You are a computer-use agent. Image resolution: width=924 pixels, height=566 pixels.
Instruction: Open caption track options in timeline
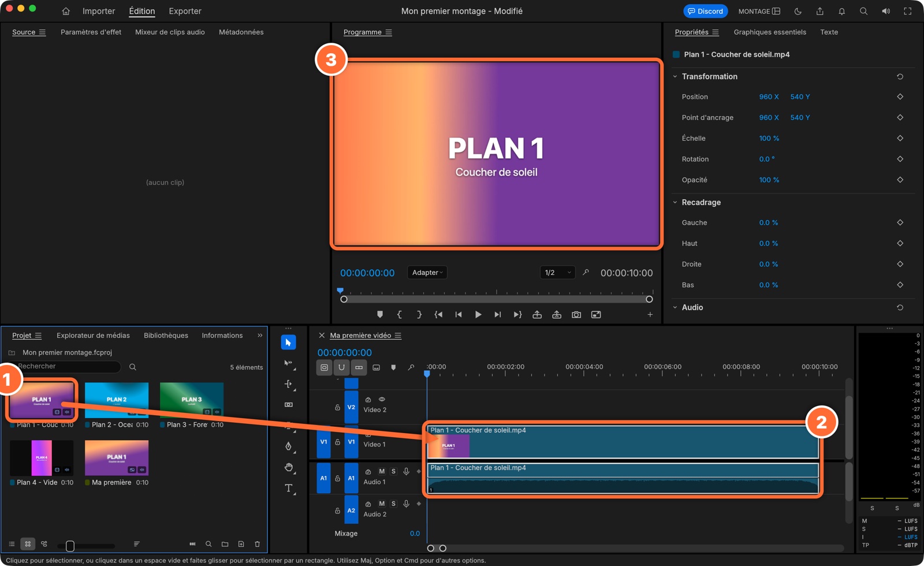[376, 367]
